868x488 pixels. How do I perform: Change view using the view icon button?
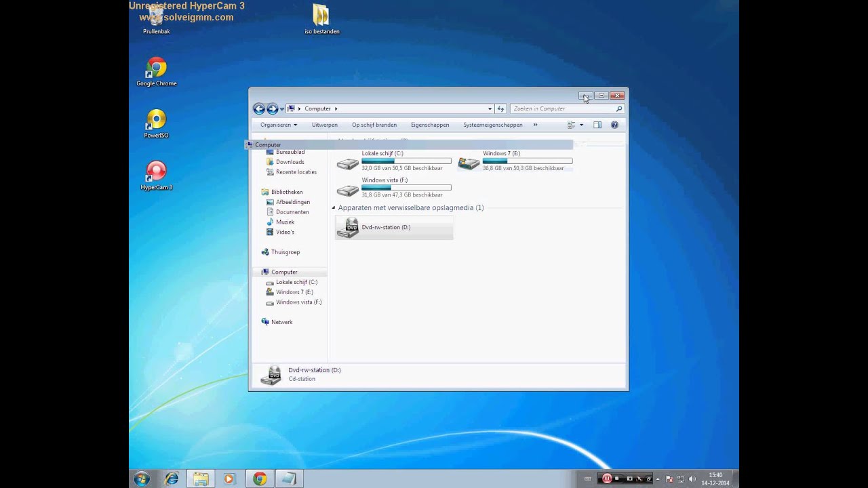(571, 125)
